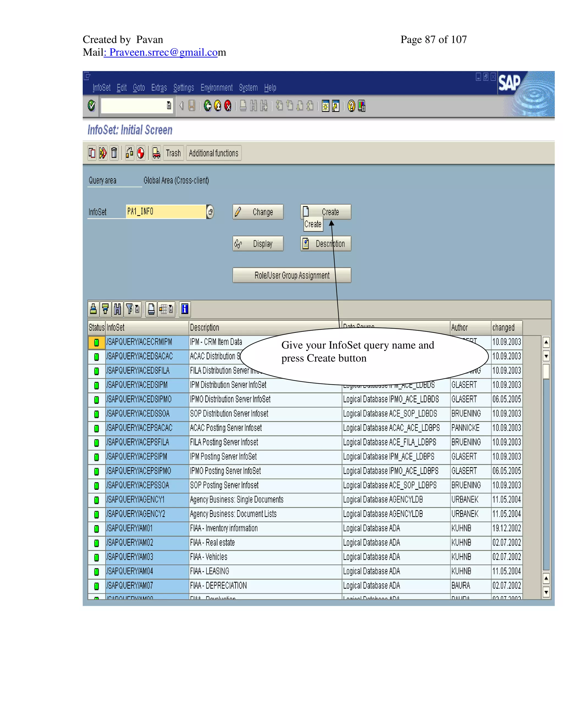This screenshot has width=563, height=728.
Task: Click the changed column header
Action: pos(507,328)
